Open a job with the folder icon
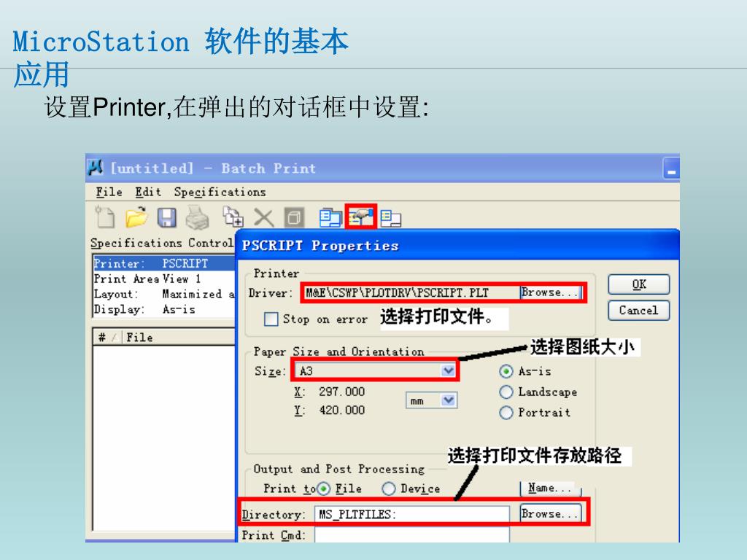The image size is (747, 560). (136, 217)
